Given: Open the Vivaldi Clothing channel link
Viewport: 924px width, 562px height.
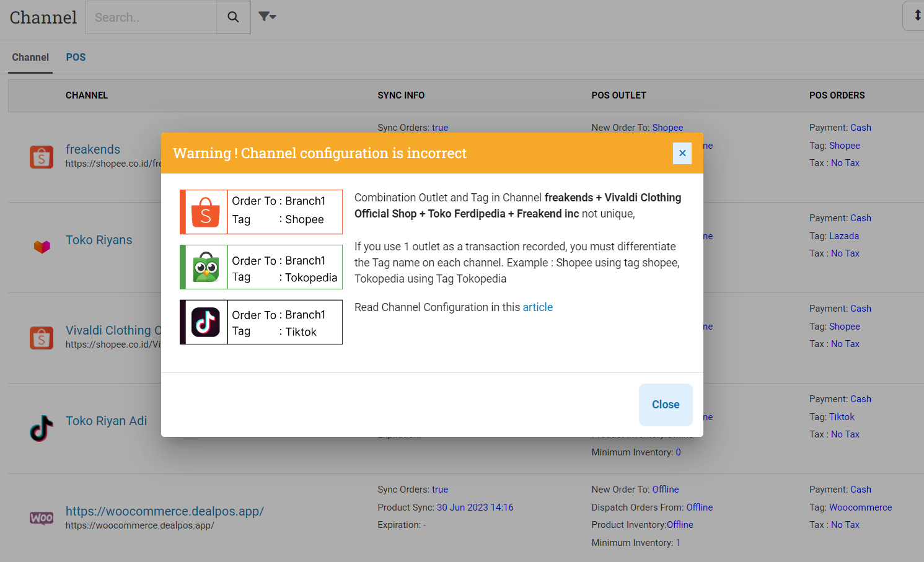Looking at the screenshot, I should [x=113, y=330].
